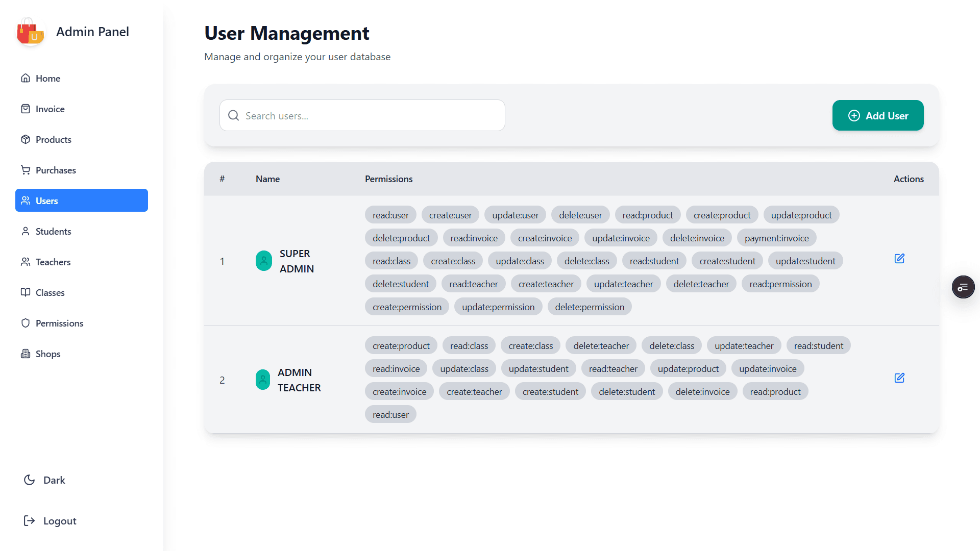980x551 pixels.
Task: Click the read:user tag in ADMIN TEACHER row
Action: (390, 414)
